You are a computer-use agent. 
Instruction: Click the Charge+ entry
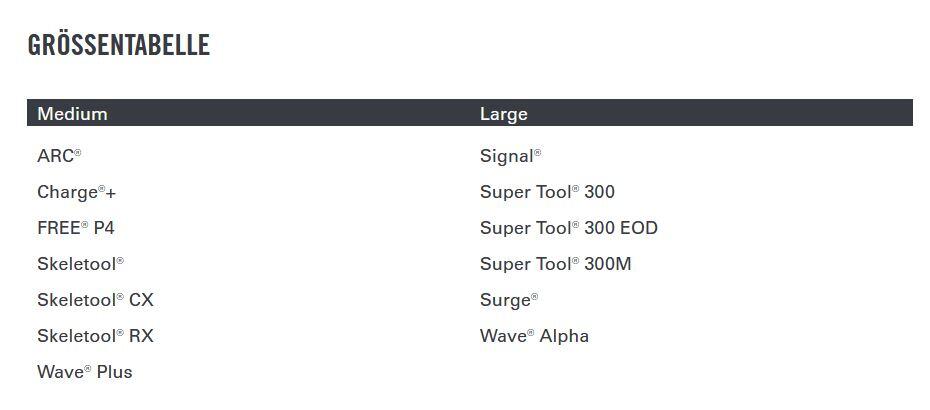tap(77, 192)
